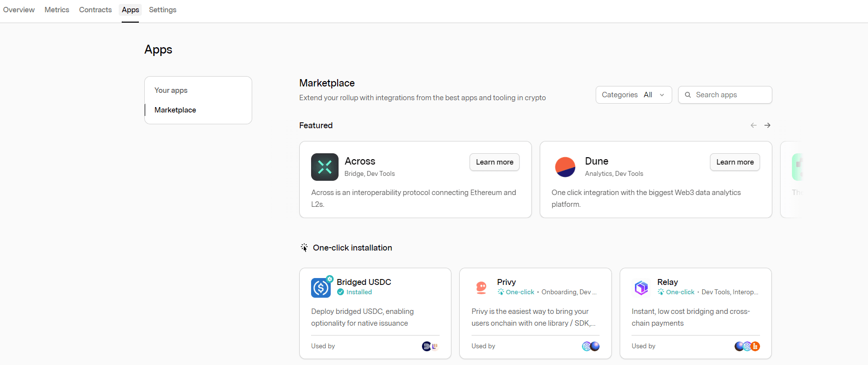Click the Dune analytics logo icon
This screenshot has height=365, width=868.
click(x=565, y=167)
